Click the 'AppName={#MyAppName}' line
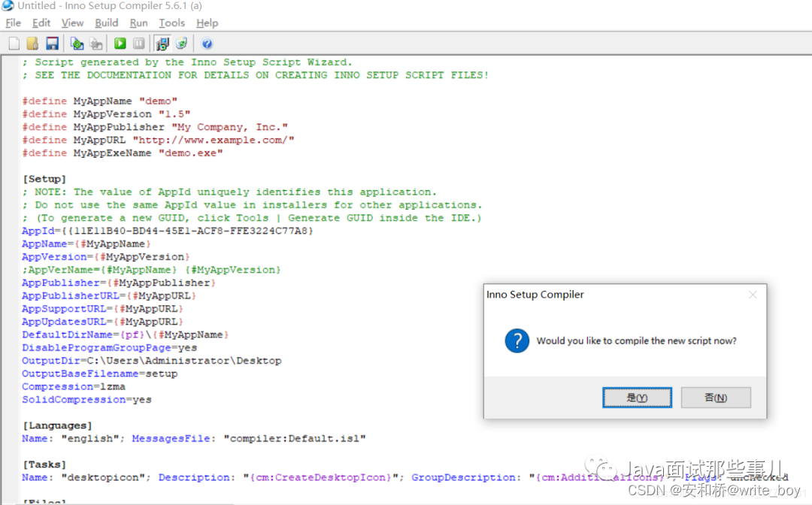The width and height of the screenshot is (812, 505). coord(86,243)
